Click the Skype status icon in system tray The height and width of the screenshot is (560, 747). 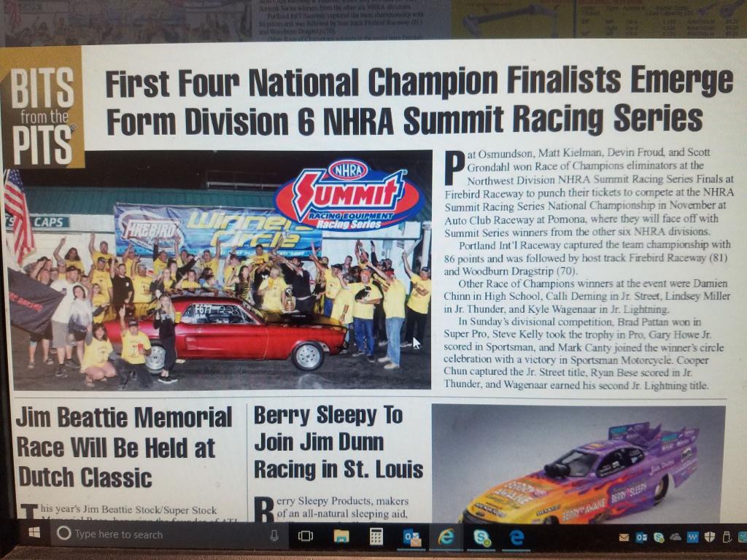[659, 537]
